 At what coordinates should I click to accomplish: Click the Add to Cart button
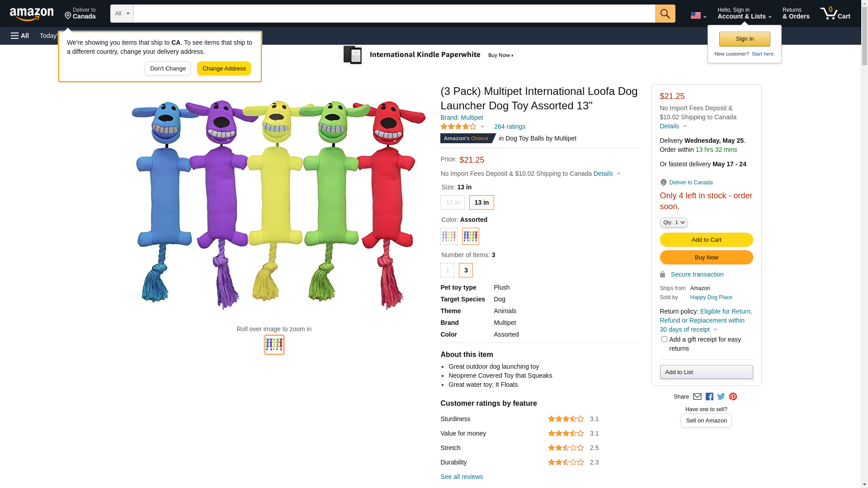(706, 240)
